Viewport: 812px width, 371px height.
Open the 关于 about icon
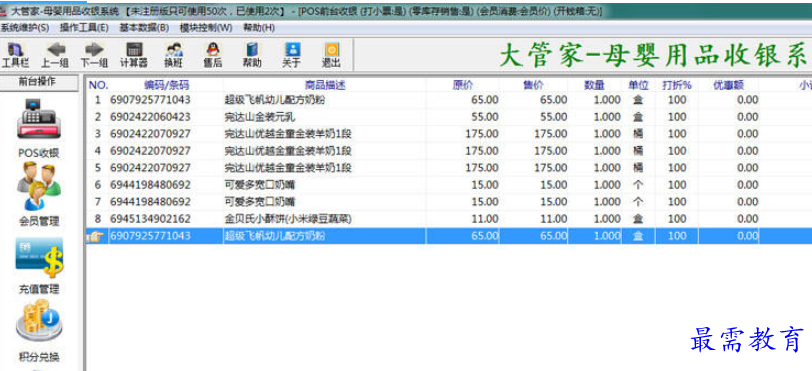(292, 55)
